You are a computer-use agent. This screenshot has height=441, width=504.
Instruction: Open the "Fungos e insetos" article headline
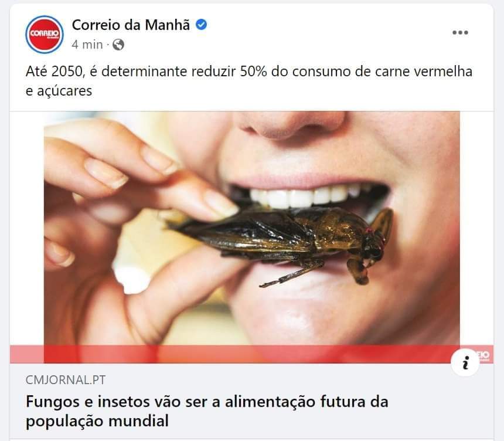[x=207, y=411]
